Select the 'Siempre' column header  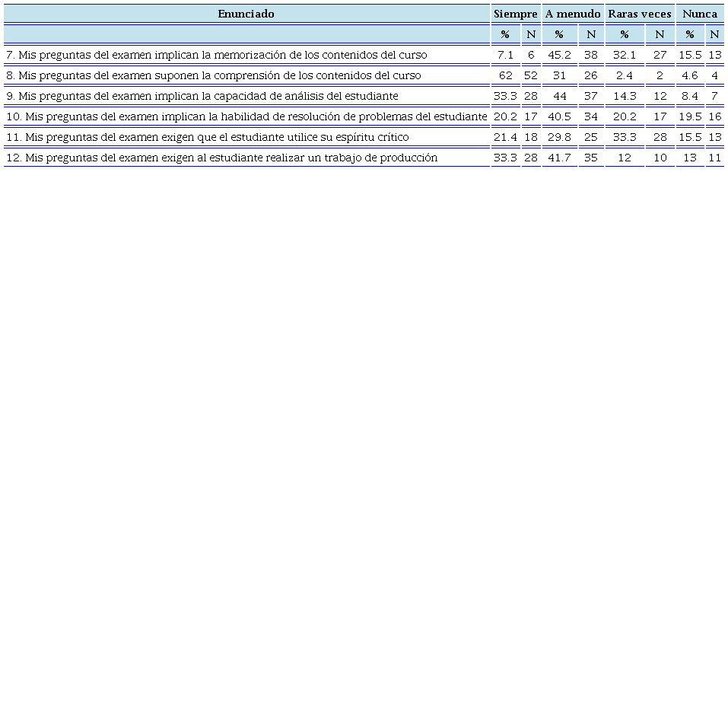[x=515, y=14]
